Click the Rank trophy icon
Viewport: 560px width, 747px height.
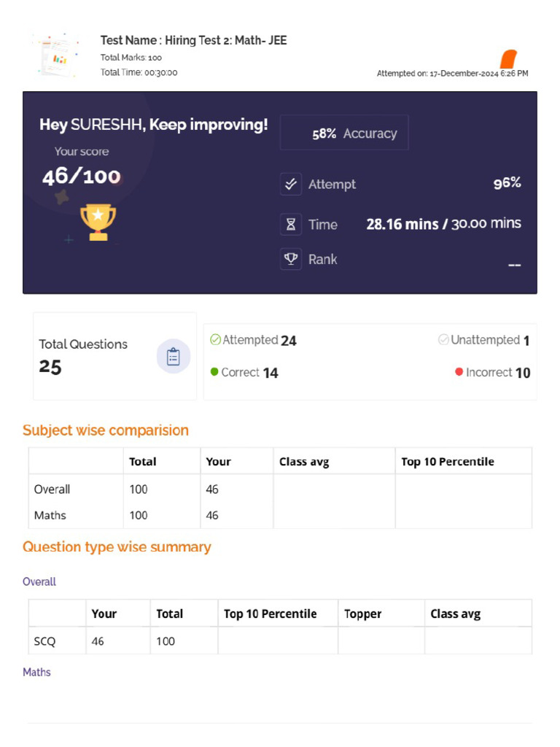point(291,260)
